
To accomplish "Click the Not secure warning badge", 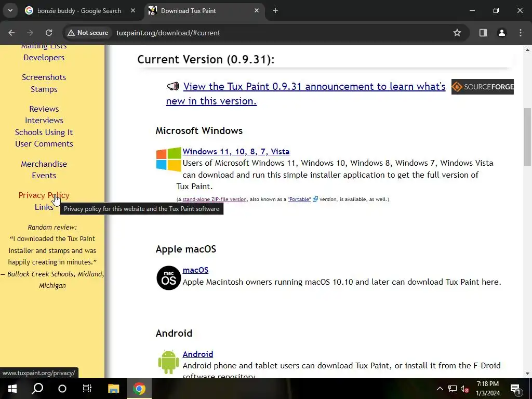I will 88,33.
